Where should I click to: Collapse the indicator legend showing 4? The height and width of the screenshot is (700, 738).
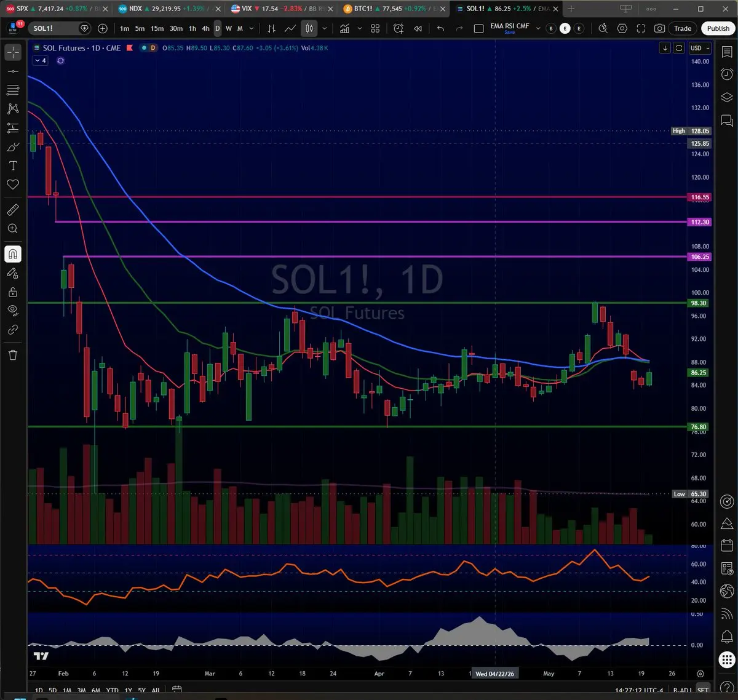point(41,60)
